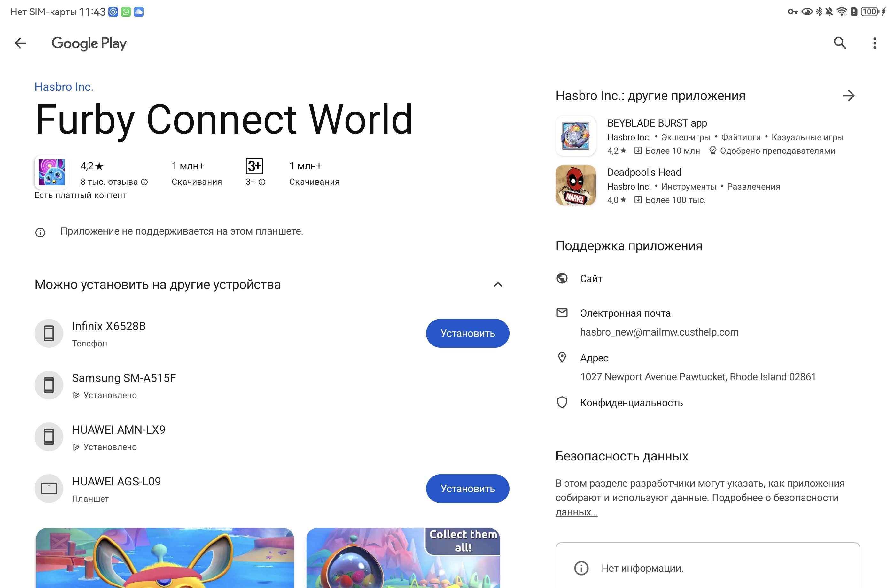Open the Deadpool's Head app icon
This screenshot has width=895, height=588.
coord(575,185)
